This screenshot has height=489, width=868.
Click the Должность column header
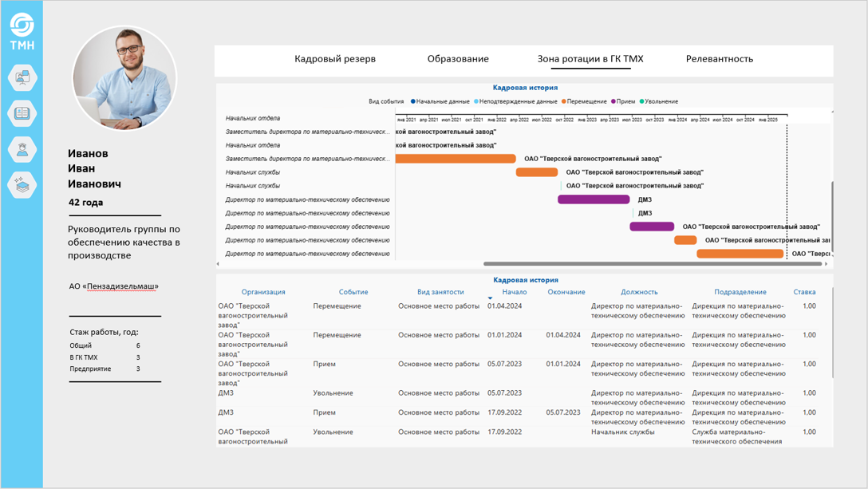coord(639,292)
